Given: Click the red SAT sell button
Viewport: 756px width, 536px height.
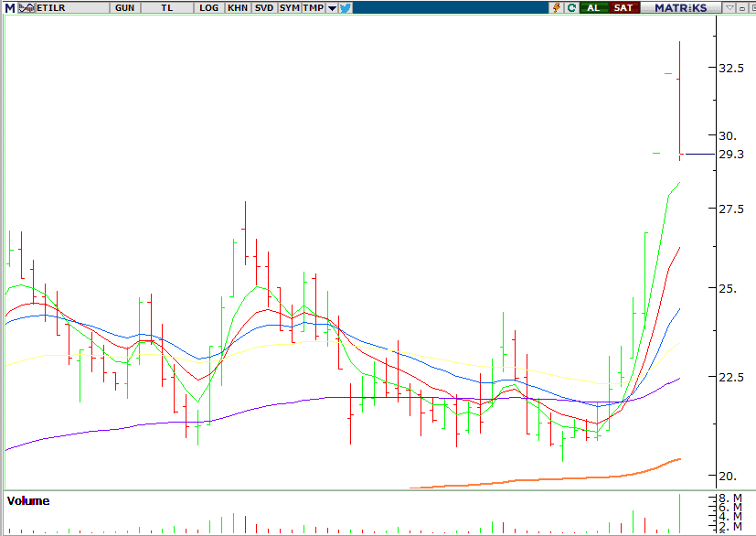Looking at the screenshot, I should pos(623,7).
